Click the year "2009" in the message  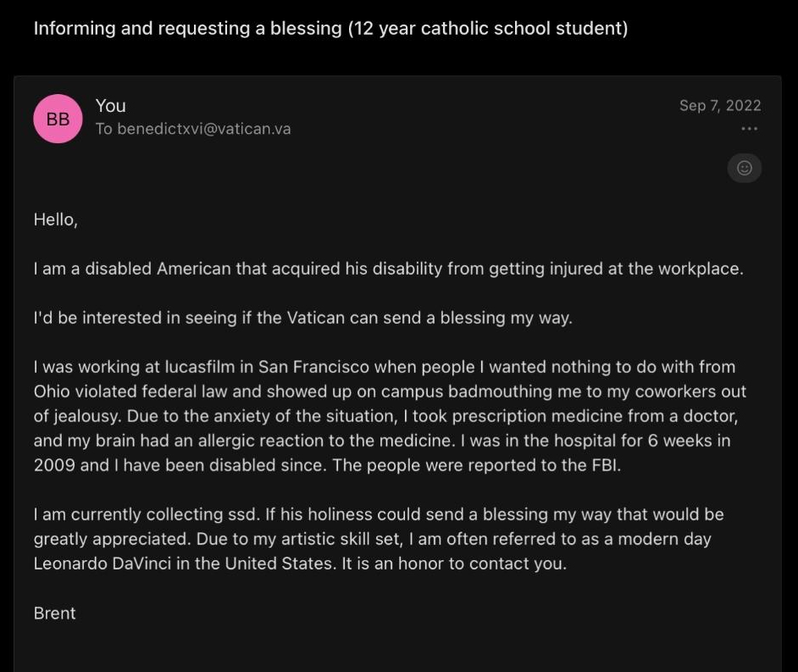pyautogui.click(x=54, y=465)
